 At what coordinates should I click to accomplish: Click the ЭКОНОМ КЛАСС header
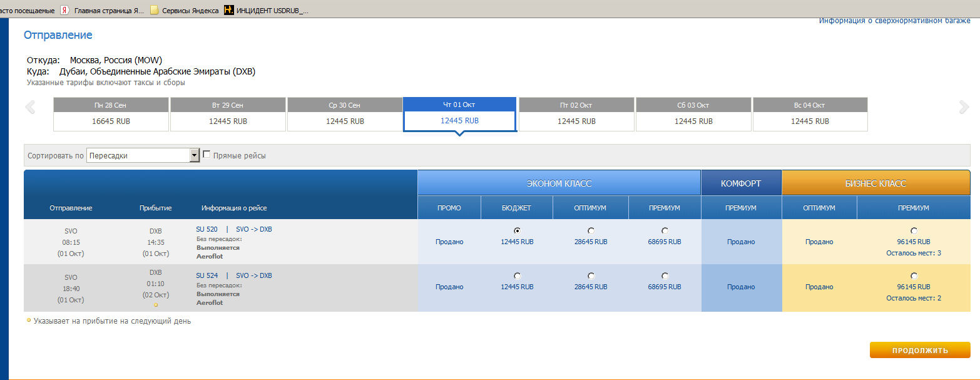[559, 183]
